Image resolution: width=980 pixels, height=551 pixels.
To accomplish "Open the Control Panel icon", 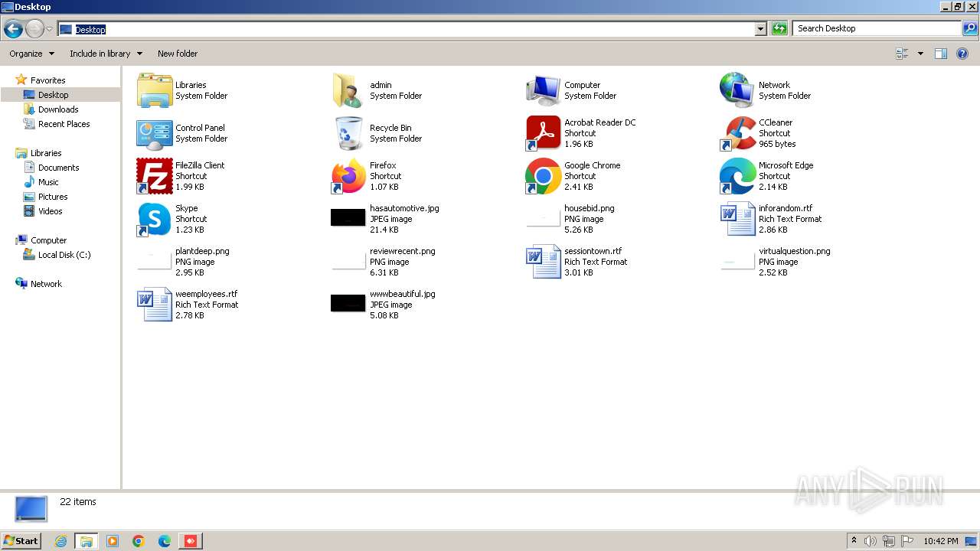I will [155, 133].
